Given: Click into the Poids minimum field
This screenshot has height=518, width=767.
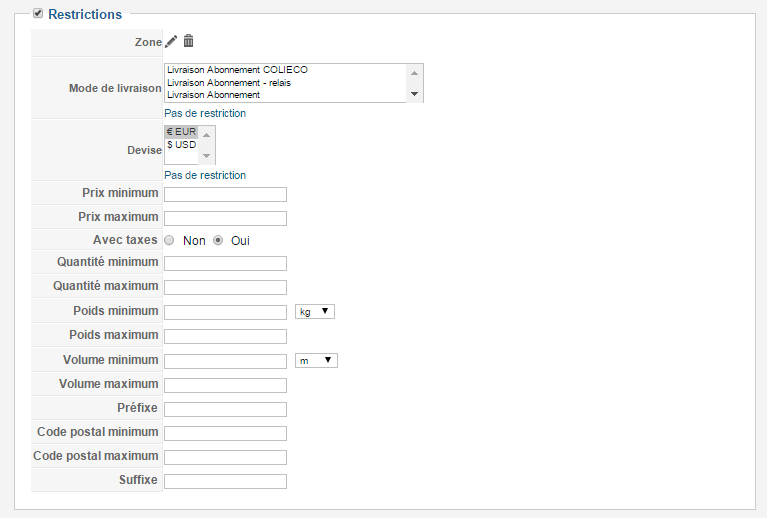Looking at the screenshot, I should (x=225, y=312).
